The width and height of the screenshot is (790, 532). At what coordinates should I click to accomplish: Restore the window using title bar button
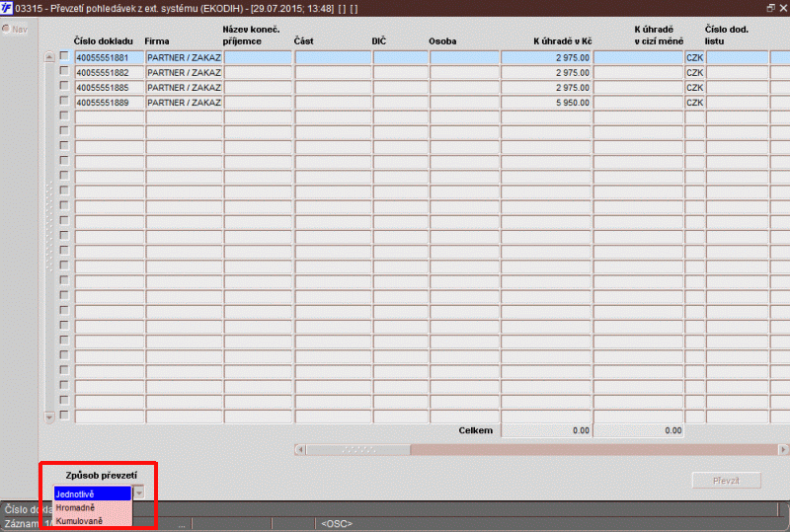pos(770,8)
